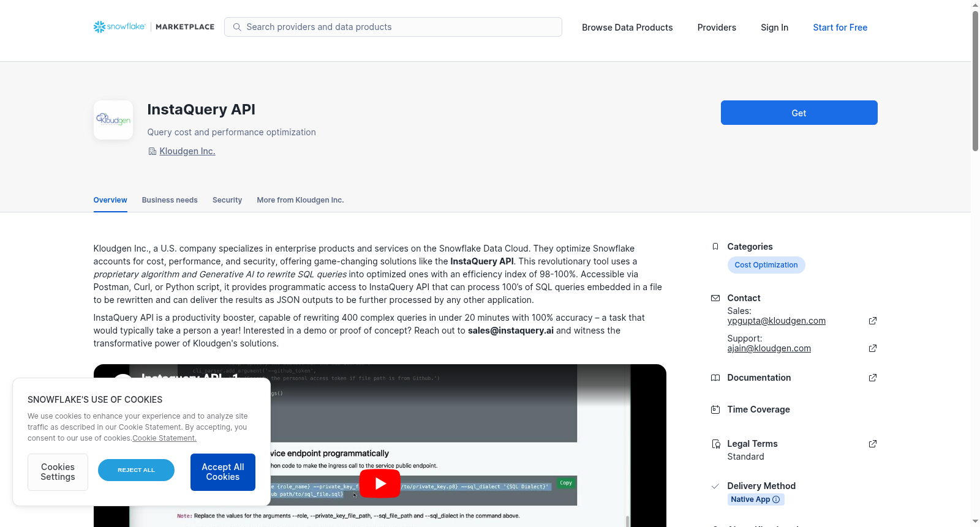Open Documentation external link icon
Screen dimensions: 980x527
(873, 378)
